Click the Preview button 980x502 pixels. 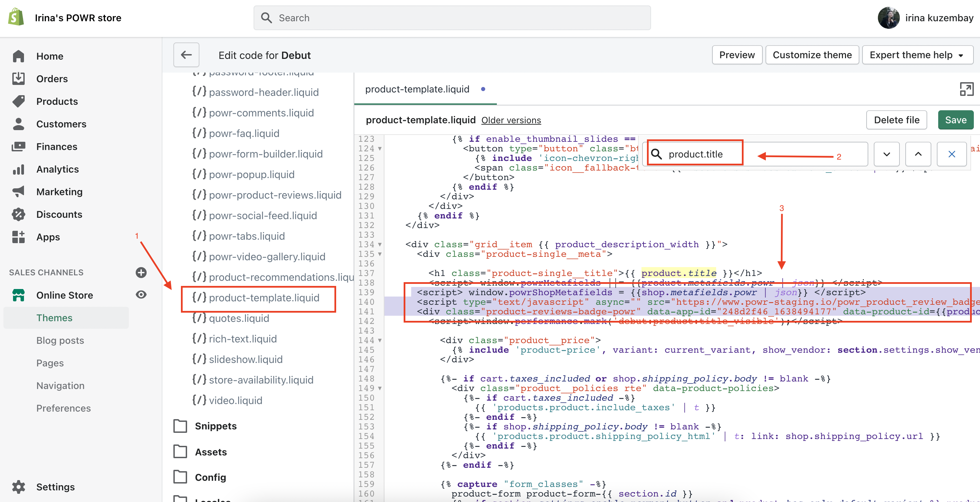point(737,55)
